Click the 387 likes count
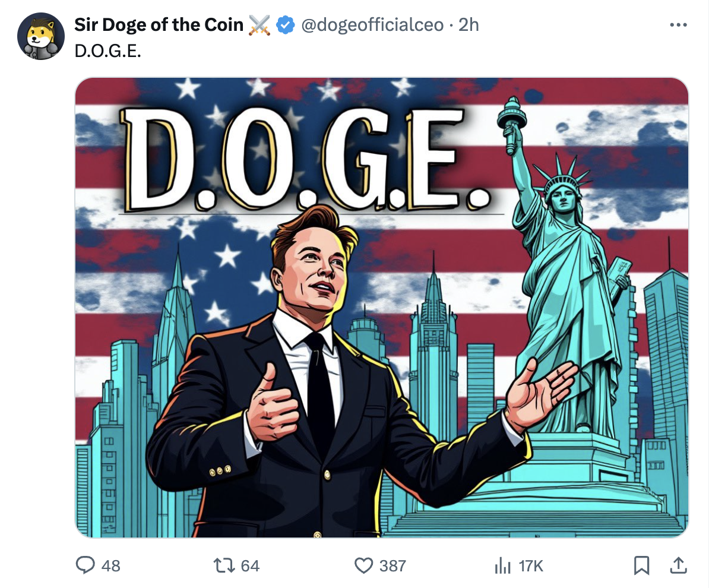The width and height of the screenshot is (709, 588). 393,566
